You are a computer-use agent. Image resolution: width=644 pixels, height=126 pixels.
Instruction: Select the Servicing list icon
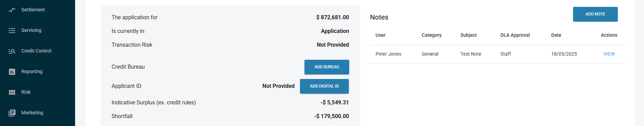12,31
